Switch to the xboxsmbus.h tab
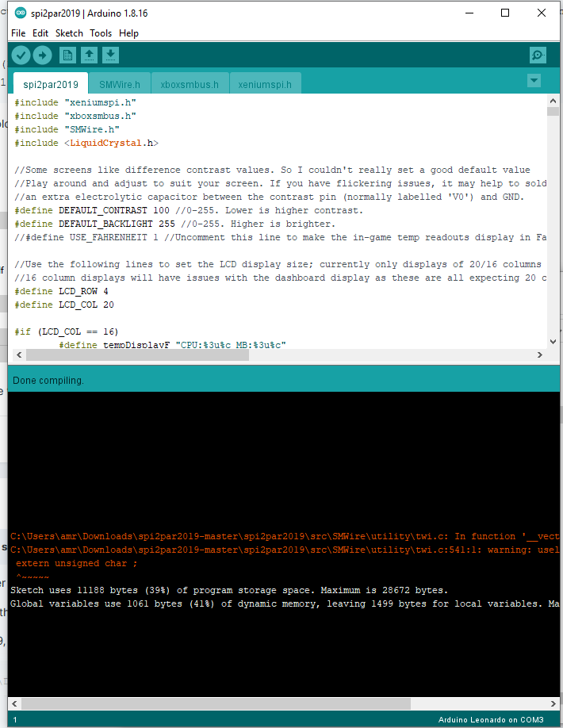 click(x=190, y=84)
